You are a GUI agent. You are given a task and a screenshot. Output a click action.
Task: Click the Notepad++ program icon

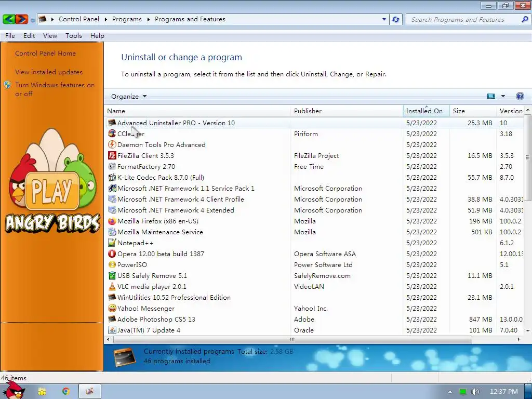pos(112,243)
